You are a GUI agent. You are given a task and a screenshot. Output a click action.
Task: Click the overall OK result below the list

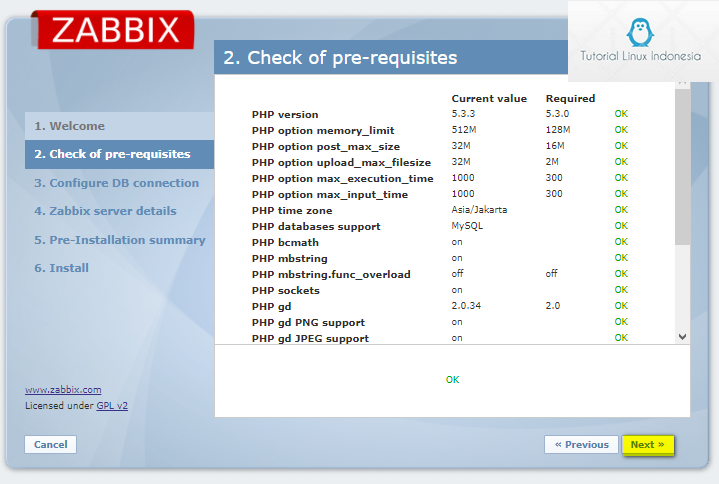point(452,380)
